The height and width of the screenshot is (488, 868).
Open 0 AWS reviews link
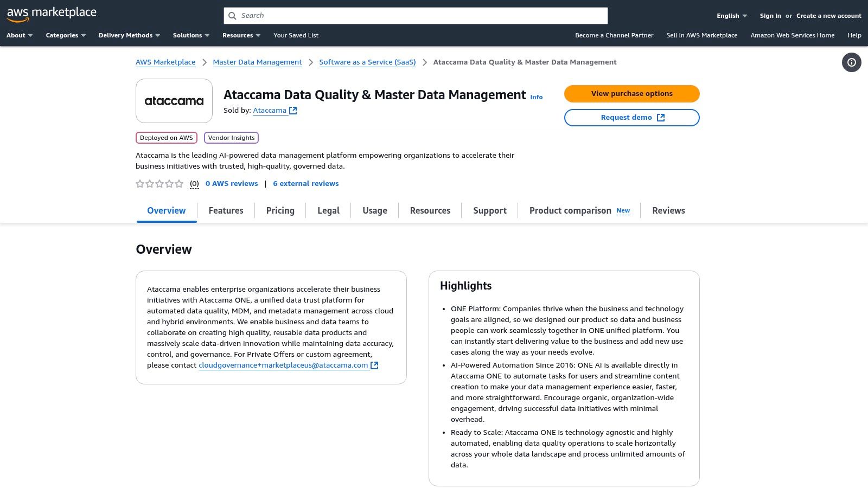tap(232, 184)
